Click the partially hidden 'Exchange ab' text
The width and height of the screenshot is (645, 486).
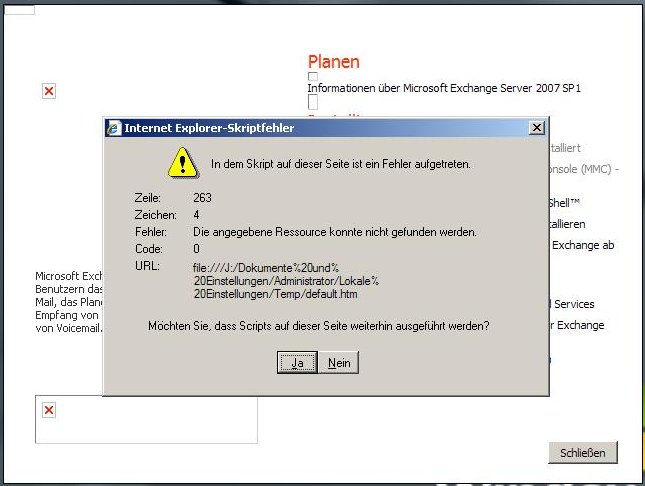[x=583, y=245]
